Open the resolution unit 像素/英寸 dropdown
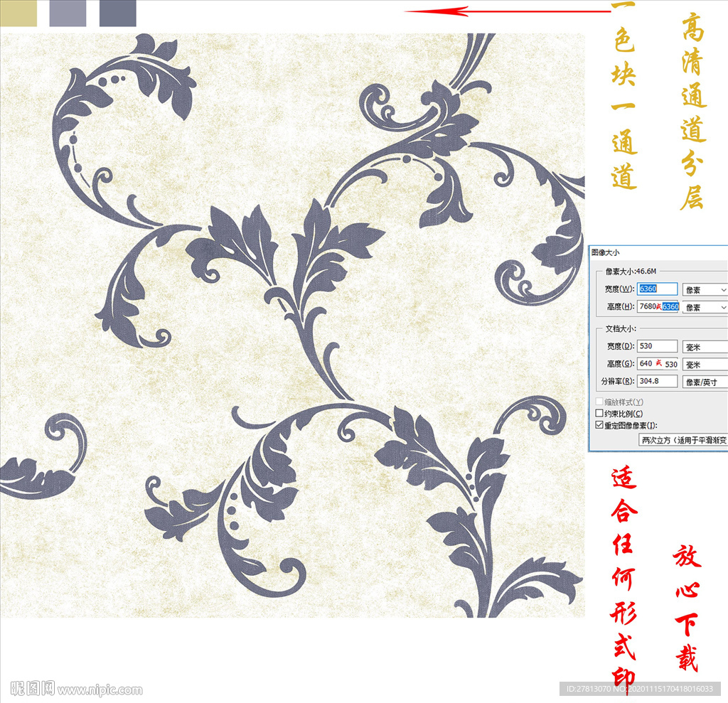 [705, 382]
